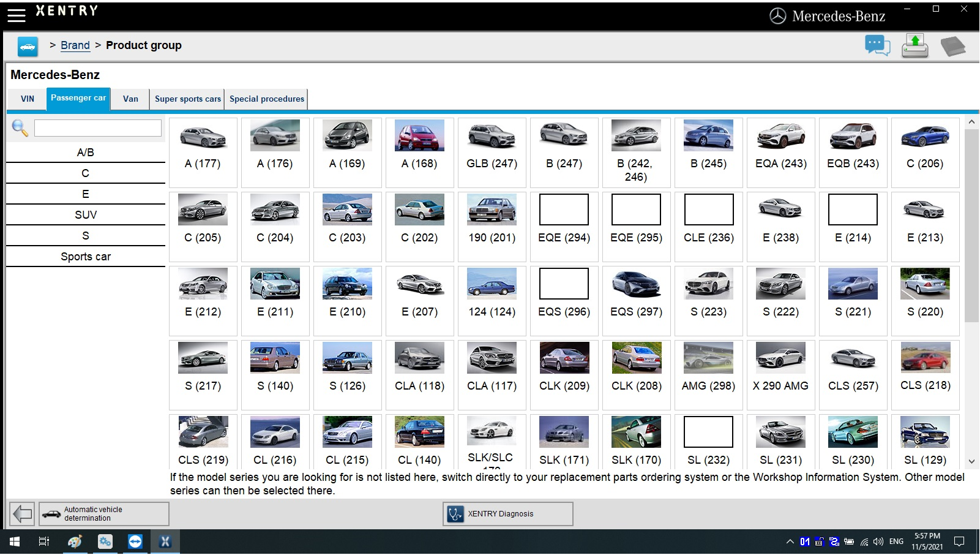The image size is (980, 555).
Task: Pick the 190 (201) model
Action: point(492,227)
